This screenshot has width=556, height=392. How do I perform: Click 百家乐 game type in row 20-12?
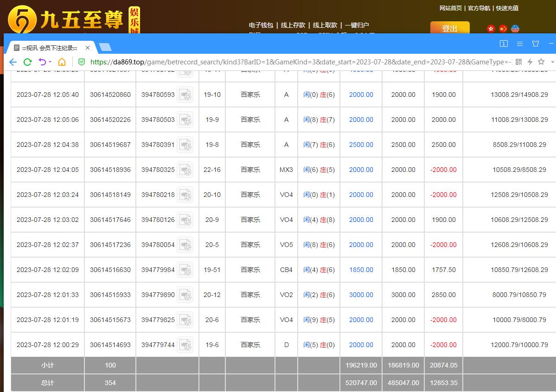(250, 295)
